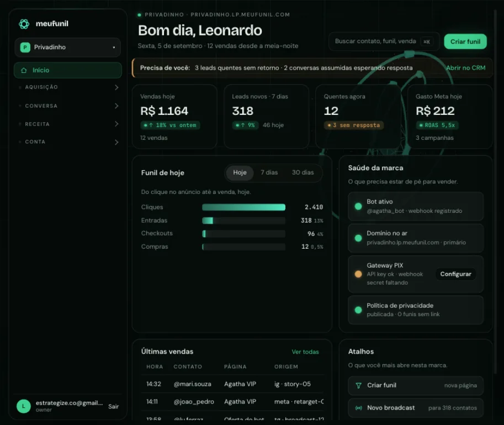Switch funnel range to 30 dias
This screenshot has height=425, width=504.
(x=303, y=172)
